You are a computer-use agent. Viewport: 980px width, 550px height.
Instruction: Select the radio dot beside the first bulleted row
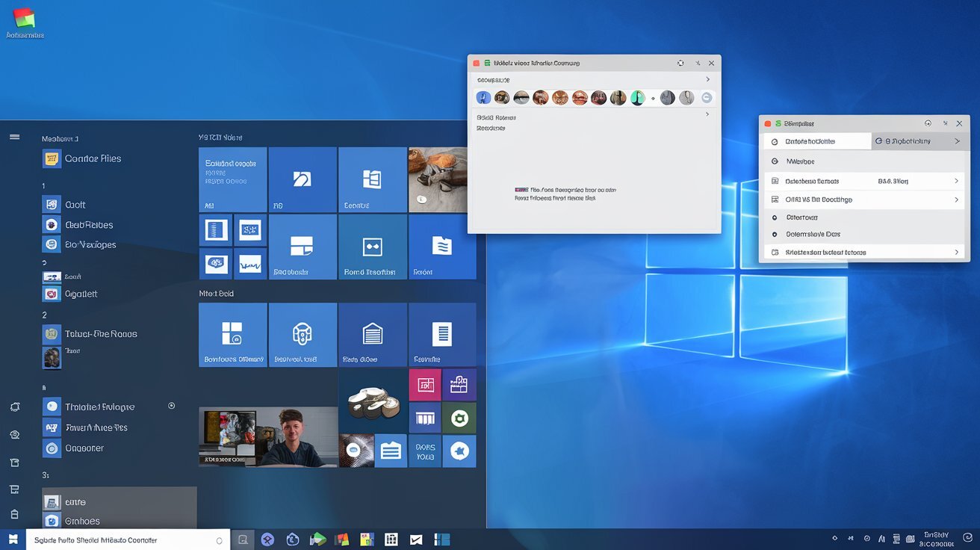point(775,217)
